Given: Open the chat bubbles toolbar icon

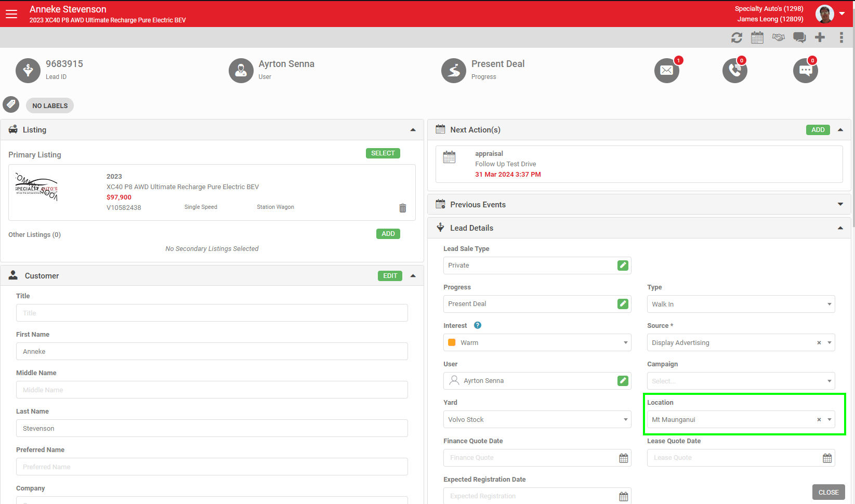Looking at the screenshot, I should 799,37.
